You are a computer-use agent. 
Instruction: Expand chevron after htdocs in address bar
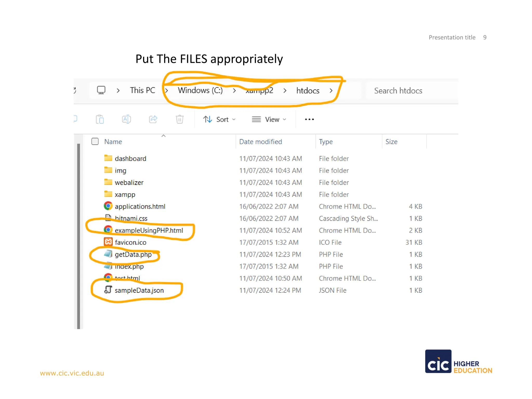[331, 90]
